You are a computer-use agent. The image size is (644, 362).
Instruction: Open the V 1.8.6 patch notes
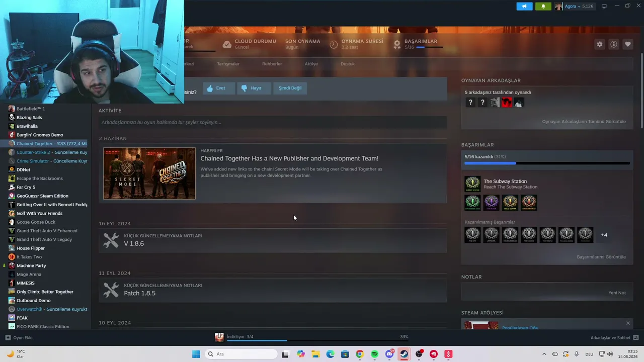pos(273,240)
